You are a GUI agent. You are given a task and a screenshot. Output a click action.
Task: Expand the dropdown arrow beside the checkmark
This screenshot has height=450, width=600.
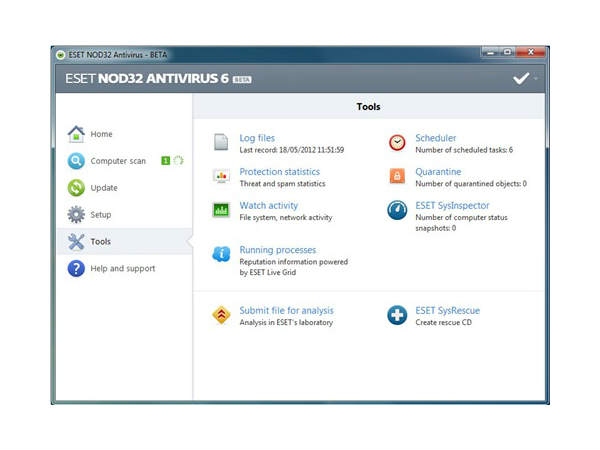pos(535,78)
